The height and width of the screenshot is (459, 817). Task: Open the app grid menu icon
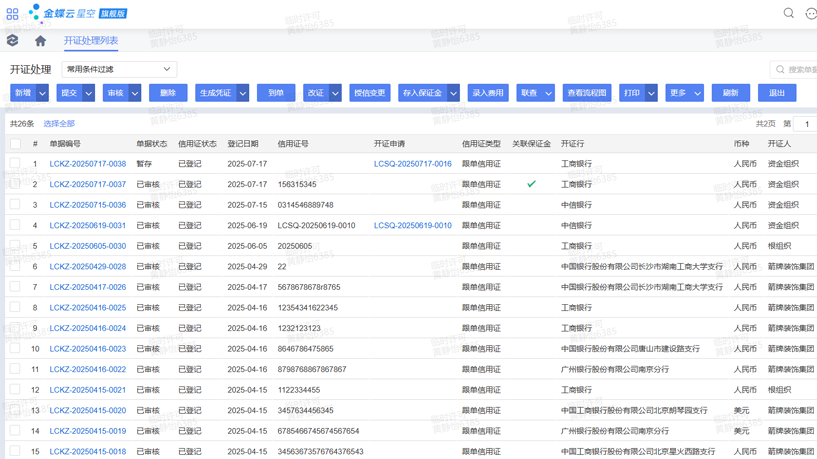click(x=12, y=14)
